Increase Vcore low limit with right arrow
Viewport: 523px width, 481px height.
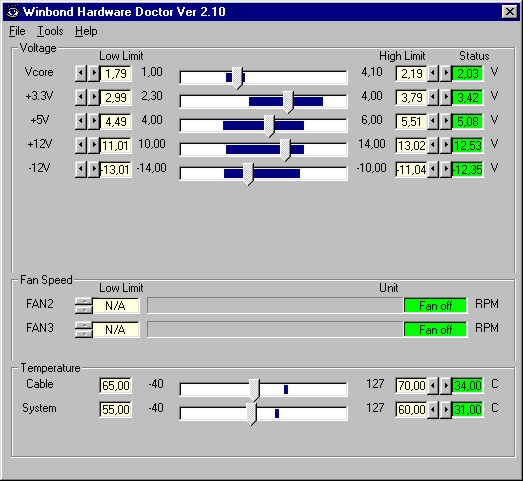click(94, 73)
